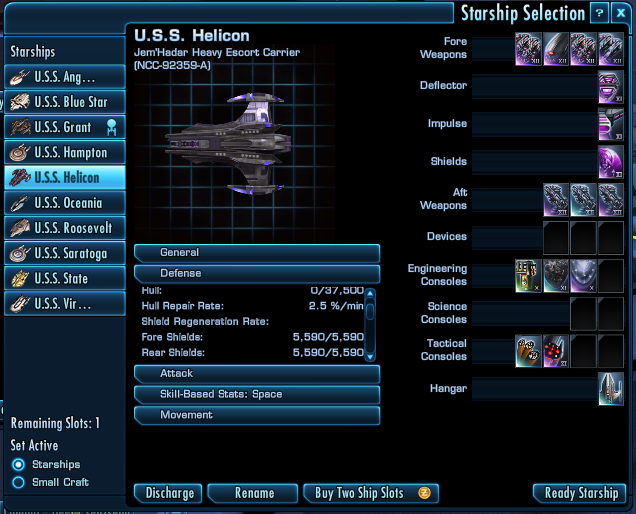Open the help question mark icon
This screenshot has width=636, height=514.
(599, 13)
